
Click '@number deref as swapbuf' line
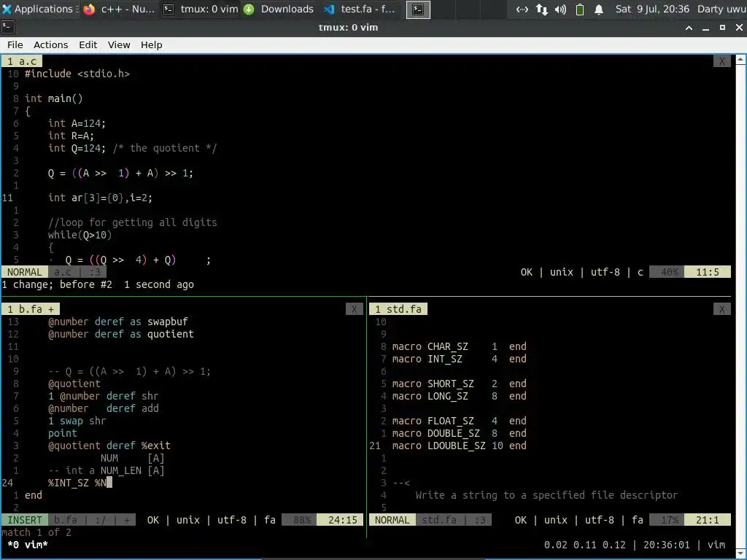point(117,322)
